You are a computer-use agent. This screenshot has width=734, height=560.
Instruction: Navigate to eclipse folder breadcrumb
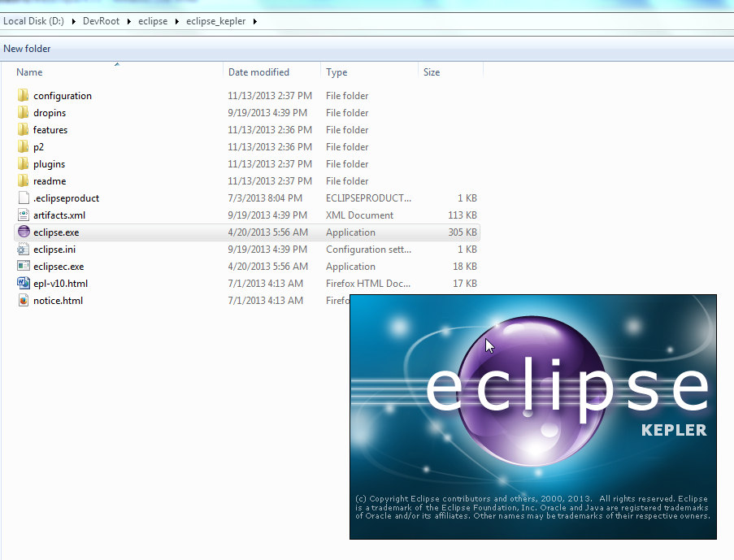pyautogui.click(x=153, y=21)
